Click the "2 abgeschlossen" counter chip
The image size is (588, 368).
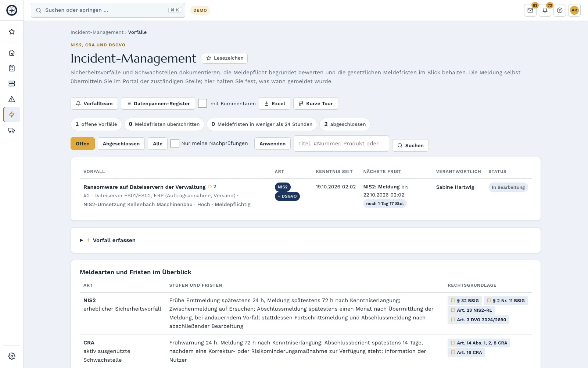click(345, 124)
